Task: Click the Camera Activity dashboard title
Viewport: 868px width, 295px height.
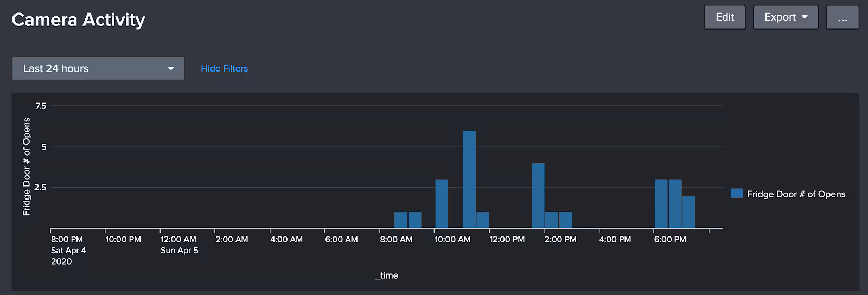Action: point(78,20)
